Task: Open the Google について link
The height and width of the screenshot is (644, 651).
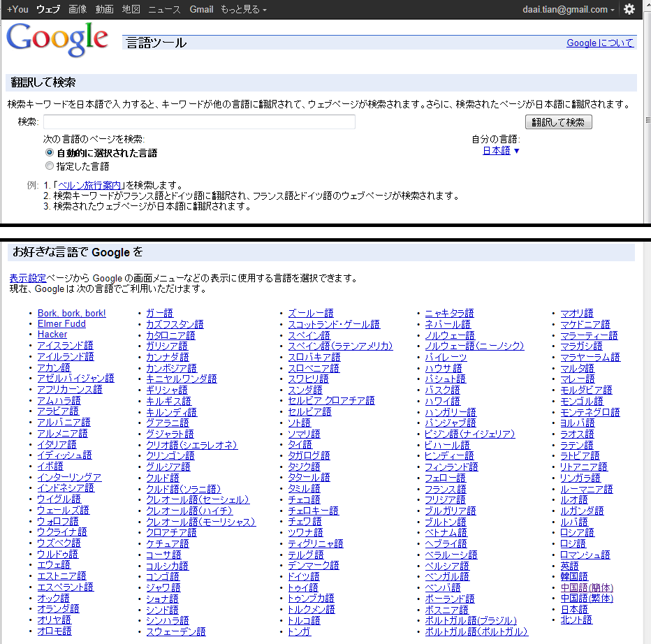Action: (x=600, y=43)
